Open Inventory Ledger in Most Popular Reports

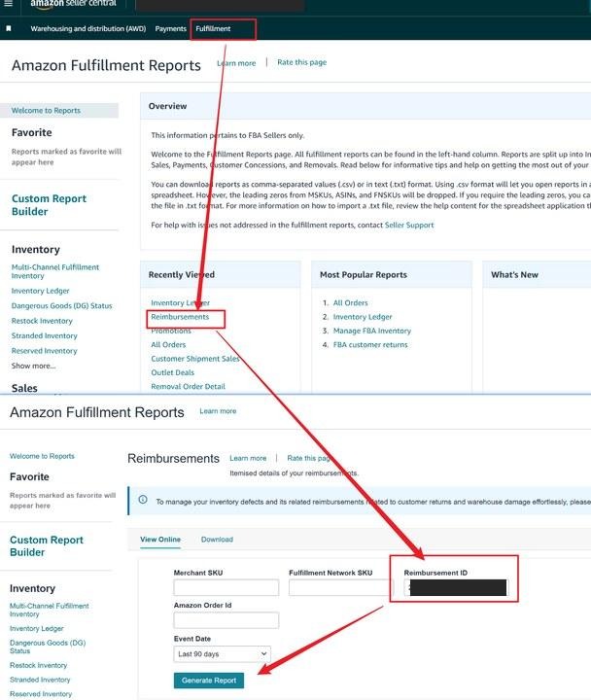(363, 317)
